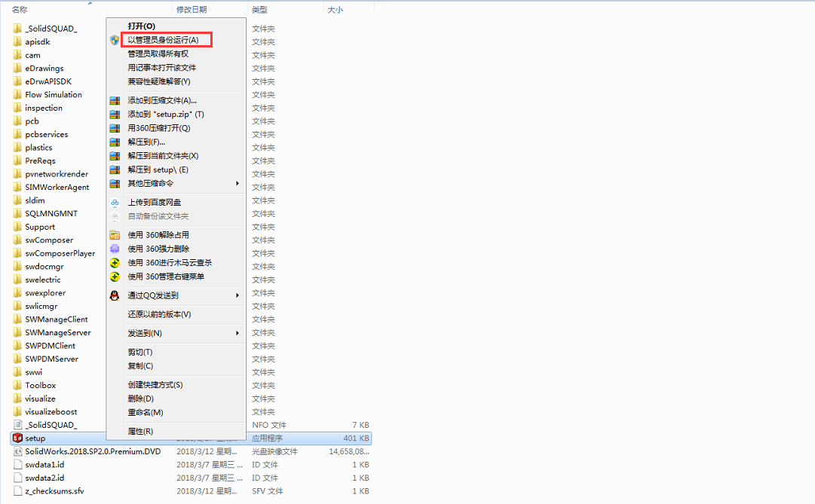Viewport: 815px width, 504px height.
Task: Sort by the 名称 column header
Action: coord(20,10)
